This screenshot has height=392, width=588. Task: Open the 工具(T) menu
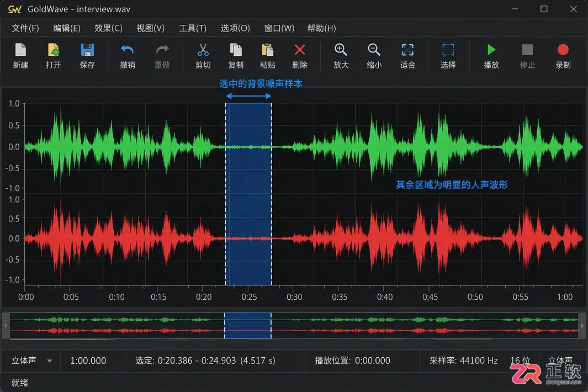click(192, 28)
